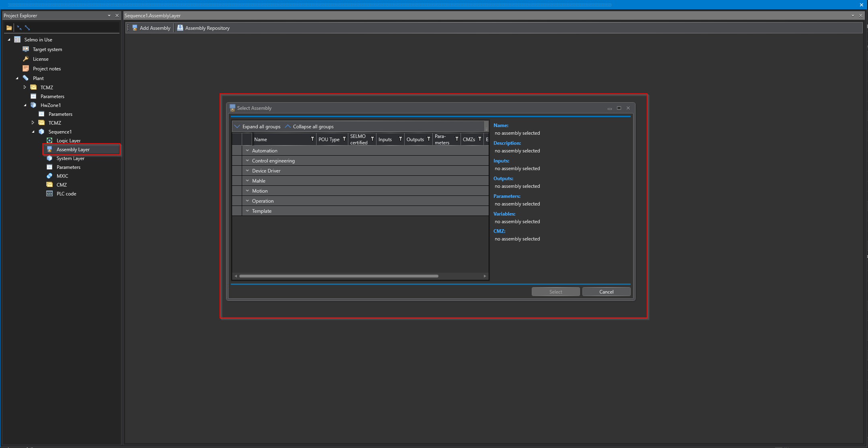The width and height of the screenshot is (868, 448).
Task: Click the Select Assembly title bar icon
Action: click(x=232, y=108)
